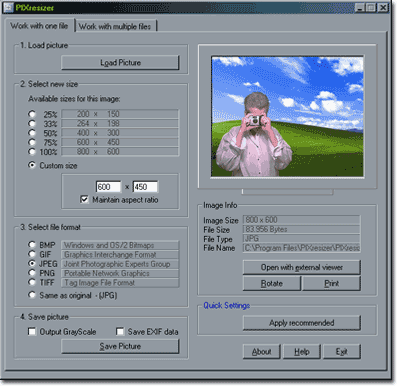The width and height of the screenshot is (398, 388).
Task: Click the custom height field showing 450
Action: click(145, 187)
